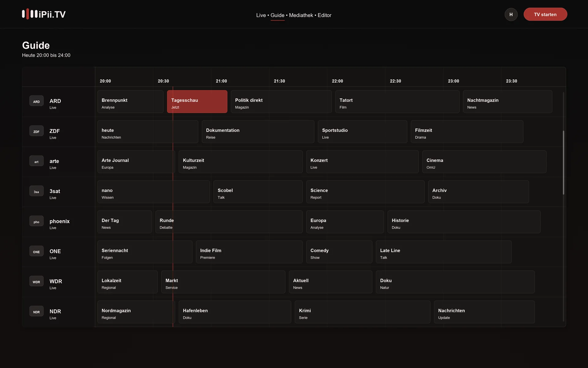This screenshot has width=588, height=368.
Task: Select the ZDF channel badge icon
Action: tap(36, 131)
